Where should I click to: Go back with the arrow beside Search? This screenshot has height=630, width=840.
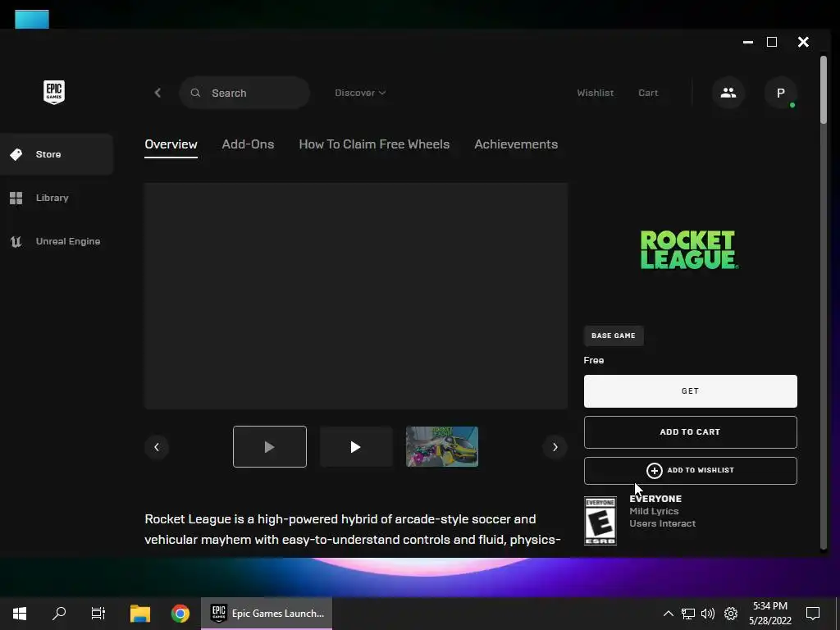pyautogui.click(x=157, y=93)
